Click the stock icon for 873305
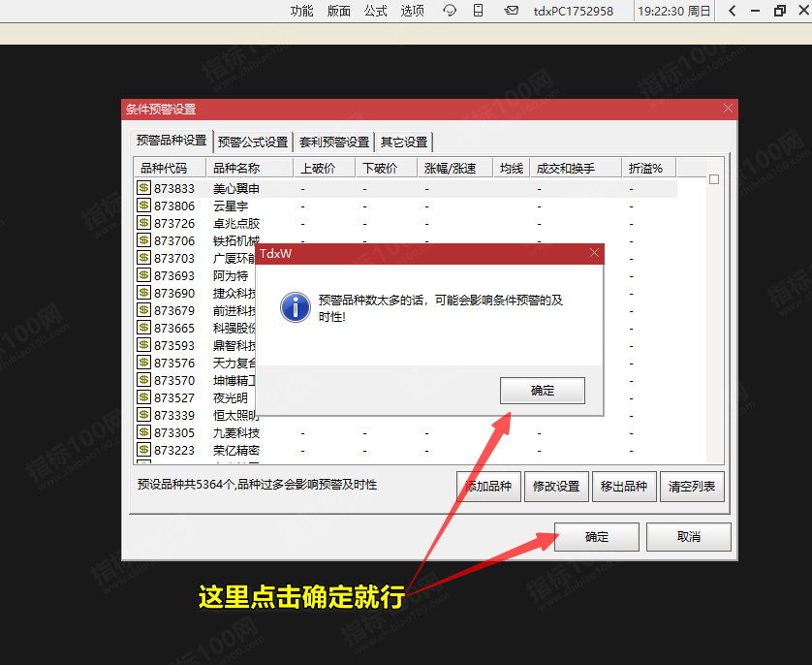Screen dimensions: 812x665 [x=143, y=432]
